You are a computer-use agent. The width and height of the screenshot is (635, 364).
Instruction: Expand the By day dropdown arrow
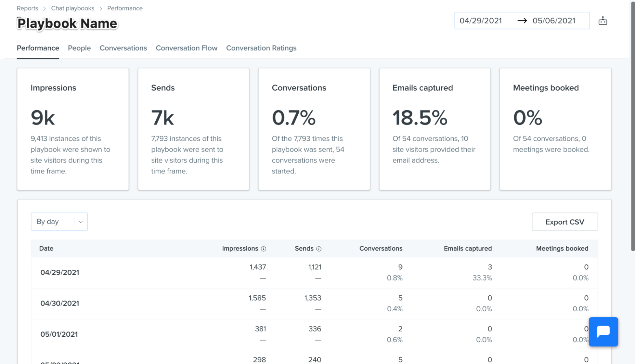[81, 222]
